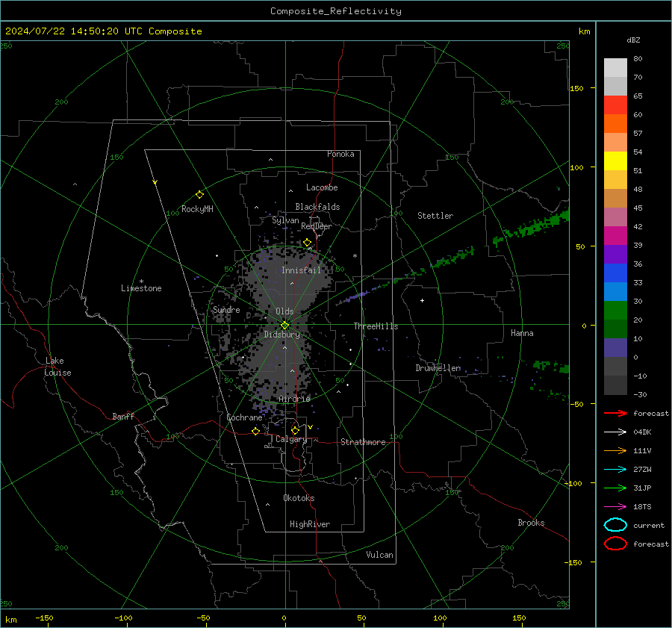
Task: Click the Vulcan city label
Action: pyautogui.click(x=379, y=555)
